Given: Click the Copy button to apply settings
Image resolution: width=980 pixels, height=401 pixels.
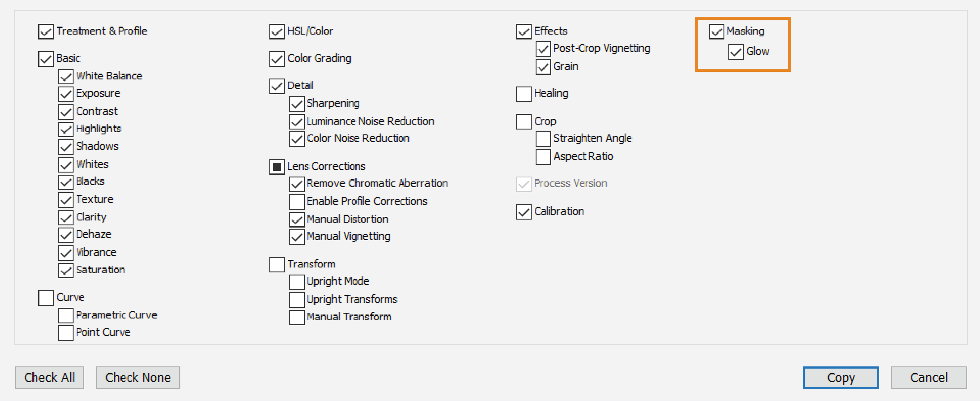Looking at the screenshot, I should [x=840, y=377].
